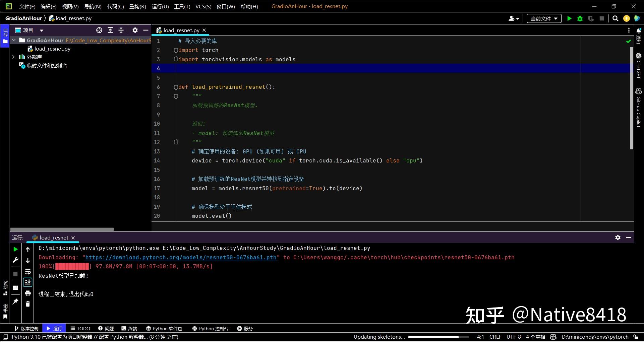
Task: Open the user account dropdown in toolbar
Action: pos(514,18)
